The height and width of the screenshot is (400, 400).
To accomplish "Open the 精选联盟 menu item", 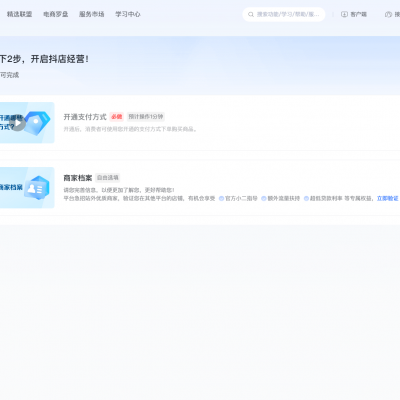I will [19, 14].
